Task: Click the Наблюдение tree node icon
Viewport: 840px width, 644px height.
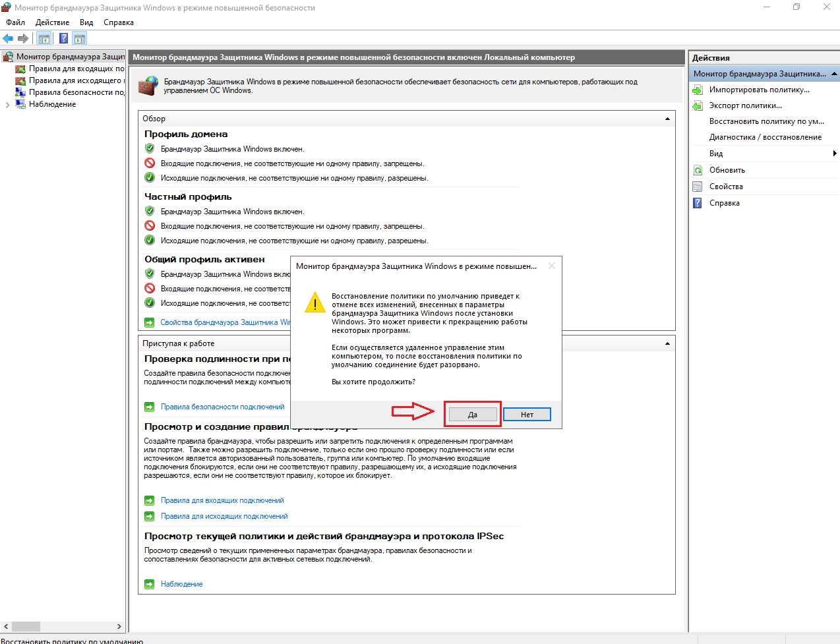Action: point(20,104)
